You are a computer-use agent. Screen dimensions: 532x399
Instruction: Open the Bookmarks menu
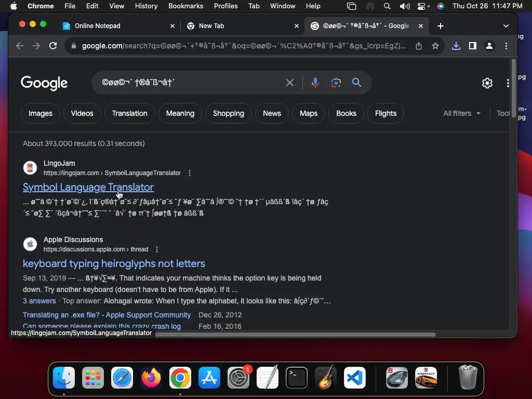pos(185,6)
